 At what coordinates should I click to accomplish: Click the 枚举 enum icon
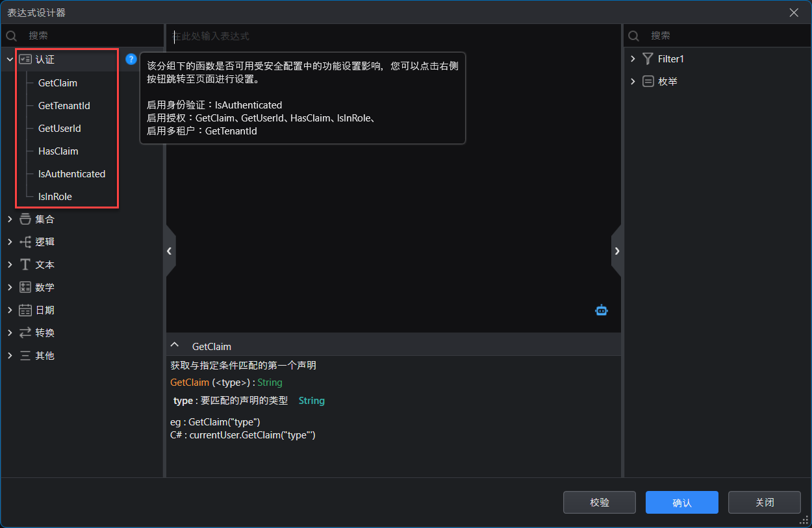click(x=648, y=82)
